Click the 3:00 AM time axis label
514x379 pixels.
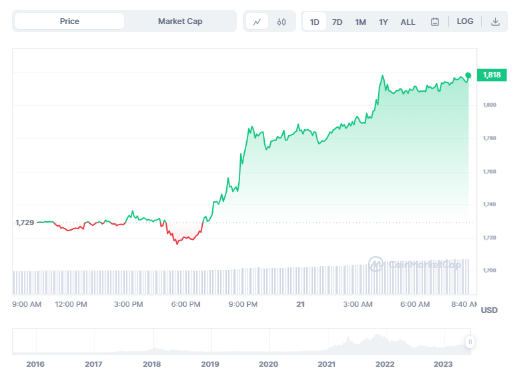(x=358, y=304)
